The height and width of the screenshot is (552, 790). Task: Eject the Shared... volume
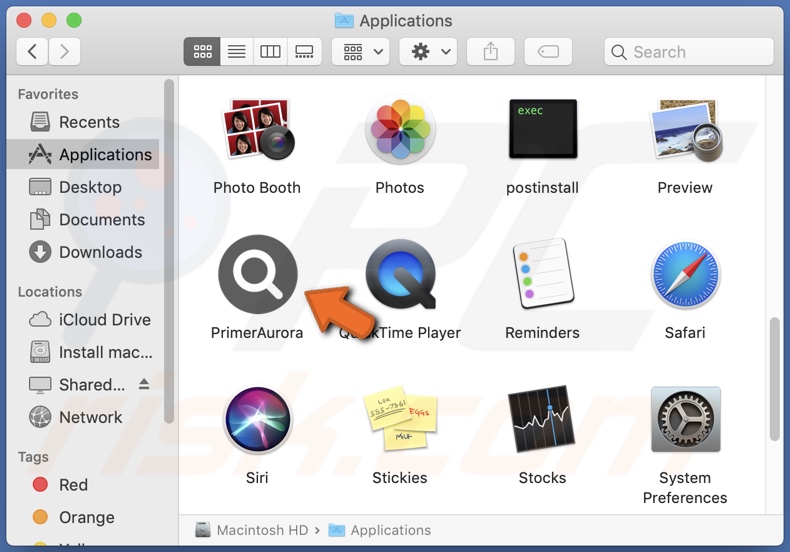(144, 384)
